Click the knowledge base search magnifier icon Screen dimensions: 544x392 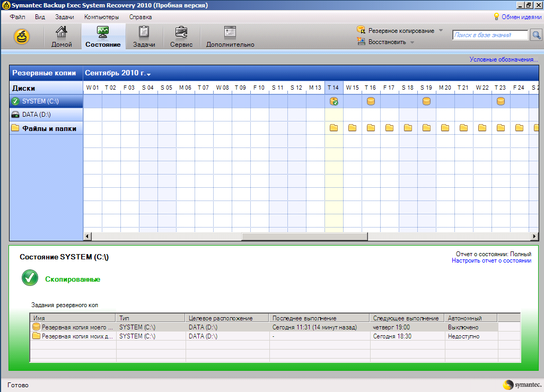coord(536,35)
